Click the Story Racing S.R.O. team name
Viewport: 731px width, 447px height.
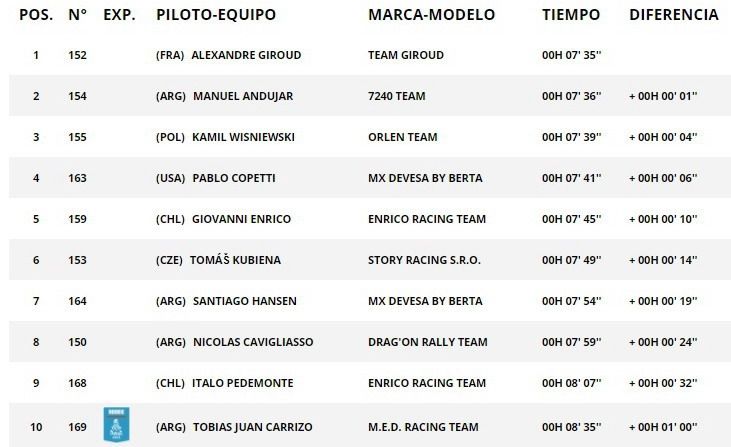pos(424,260)
